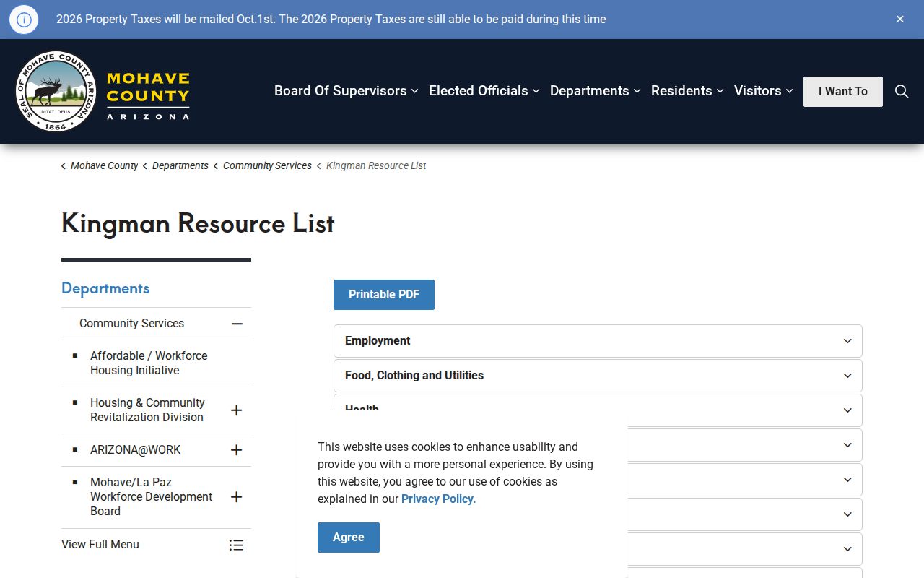This screenshot has height=578, width=924.
Task: Open Residents navigation menu
Action: [x=687, y=91]
